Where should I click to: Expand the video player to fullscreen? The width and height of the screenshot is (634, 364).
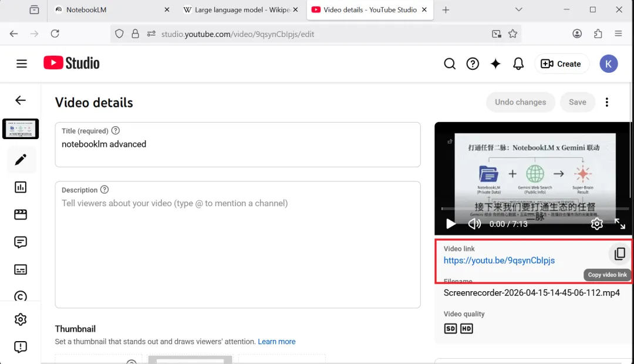pyautogui.click(x=620, y=224)
